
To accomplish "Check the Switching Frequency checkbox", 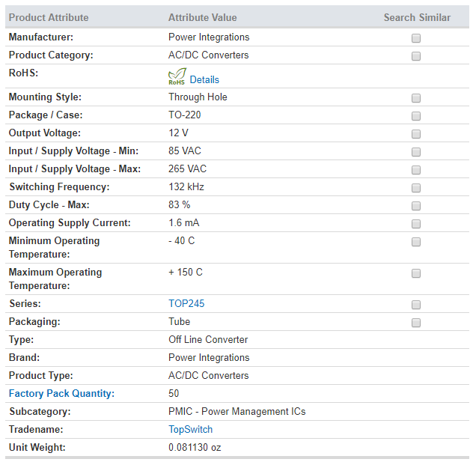I will pyautogui.click(x=416, y=188).
